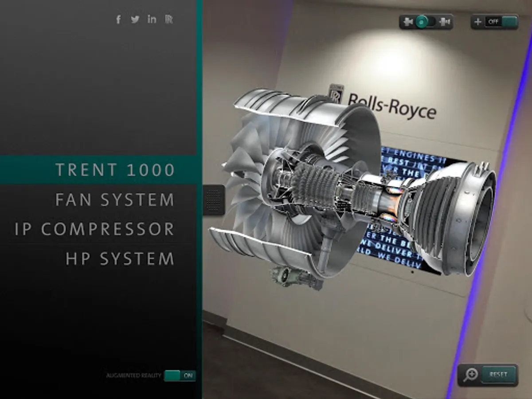
Task: Open the LinkedIn social link icon
Action: (x=152, y=19)
